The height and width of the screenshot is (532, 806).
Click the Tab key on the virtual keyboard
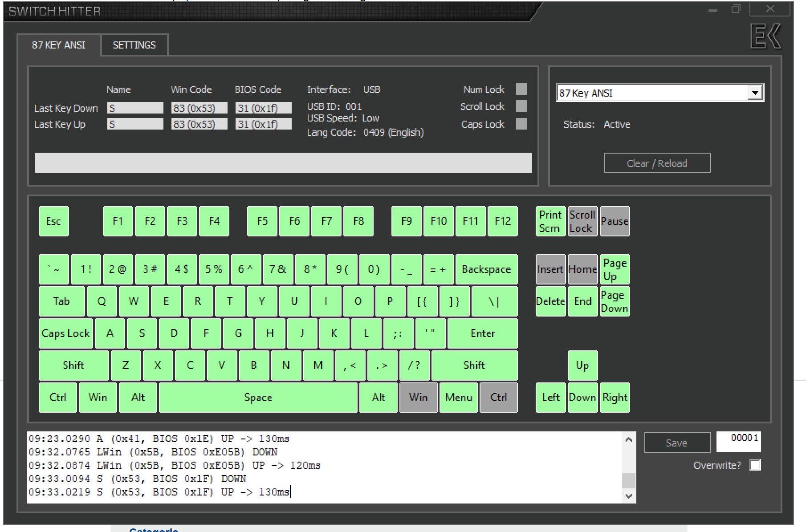[62, 301]
